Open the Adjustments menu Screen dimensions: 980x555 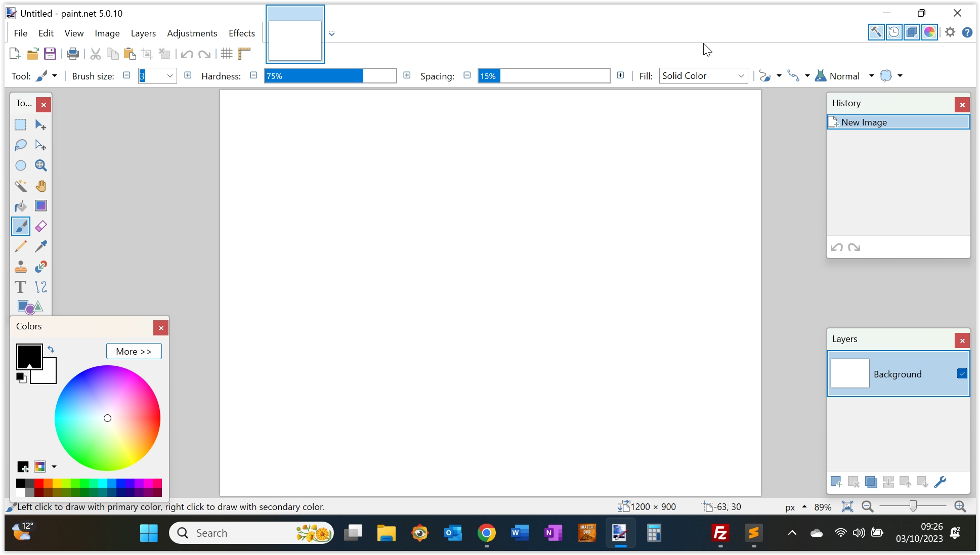(192, 33)
